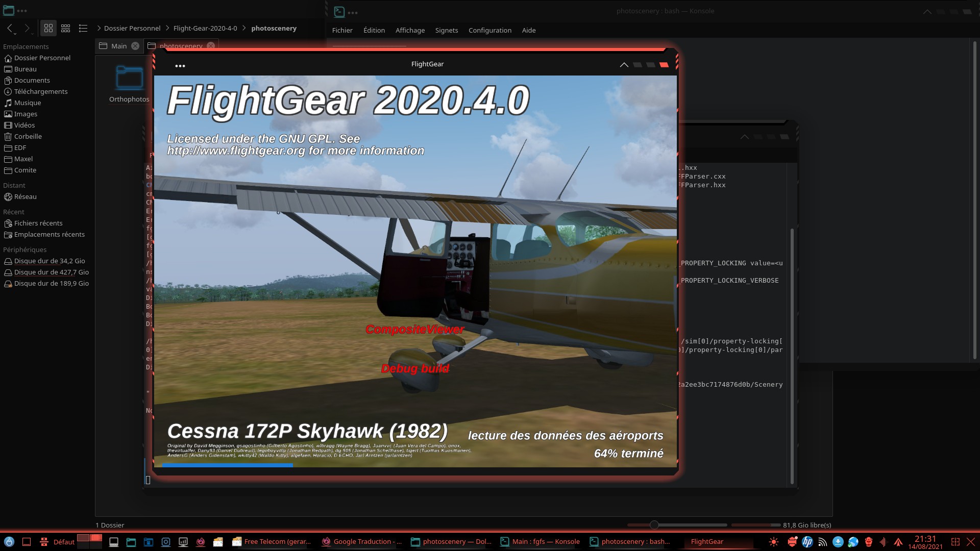Open the Édition menu in Konsole
980x551 pixels.
[374, 30]
